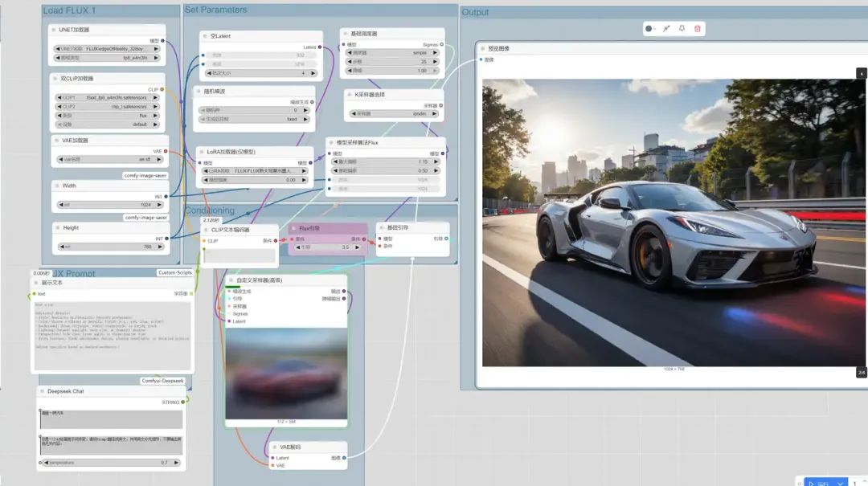Click the blurry sampler preview thumbnail
868x486 pixels.
[x=286, y=374]
